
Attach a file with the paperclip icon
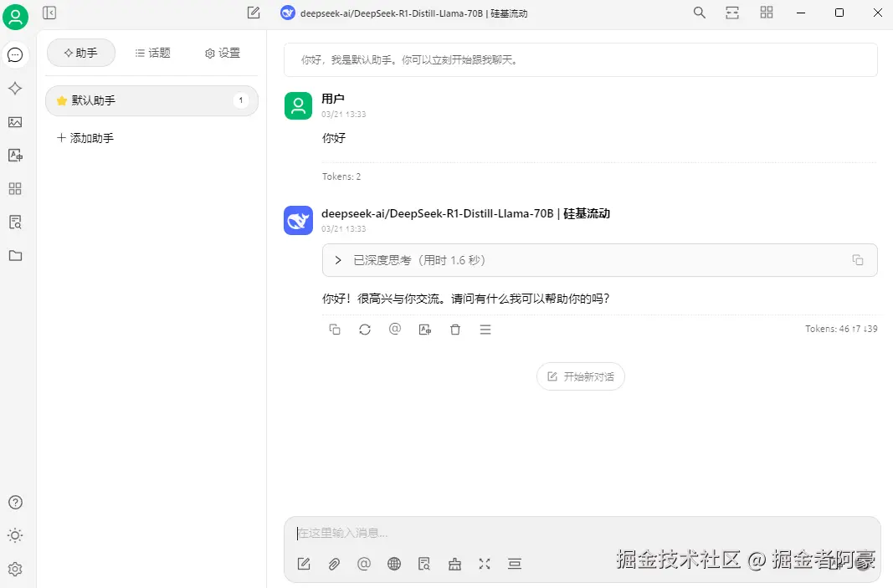334,564
